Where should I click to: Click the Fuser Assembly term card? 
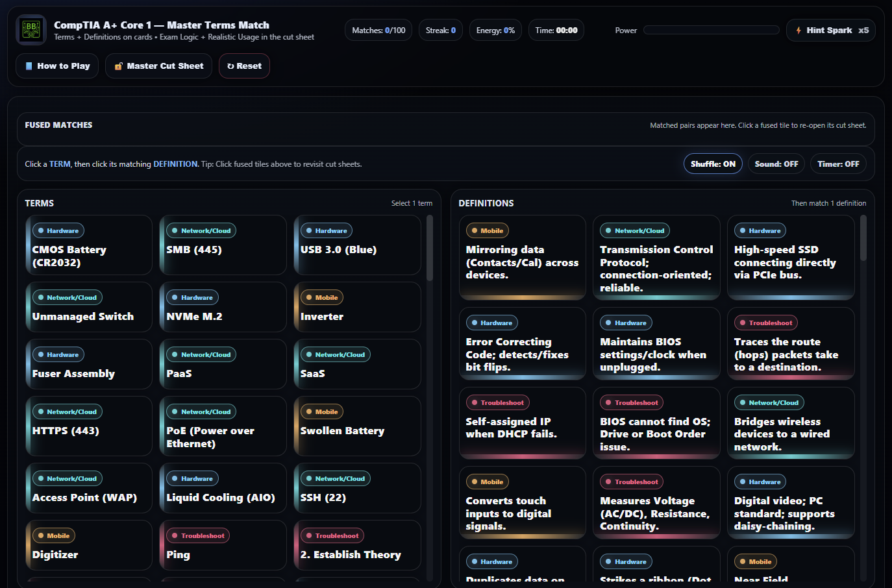(89, 365)
